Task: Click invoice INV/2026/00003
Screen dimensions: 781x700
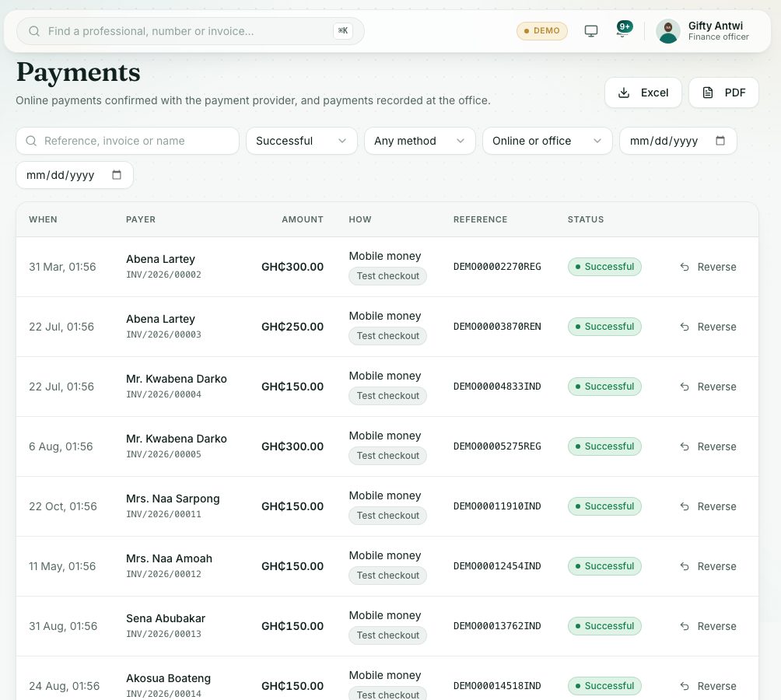Action: (x=163, y=334)
